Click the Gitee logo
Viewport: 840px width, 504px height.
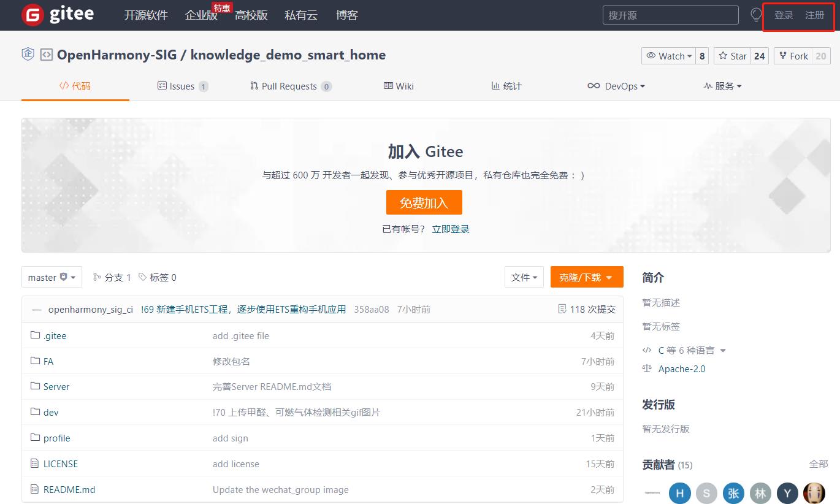tap(58, 15)
